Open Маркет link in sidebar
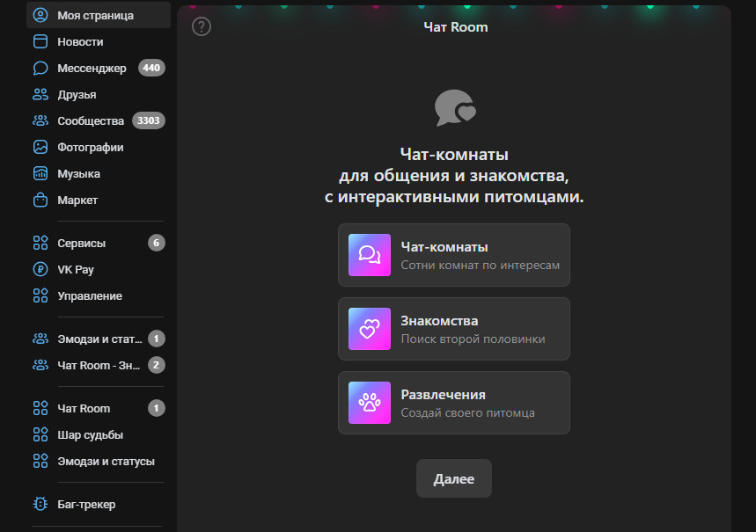The width and height of the screenshot is (756, 532). 77,200
